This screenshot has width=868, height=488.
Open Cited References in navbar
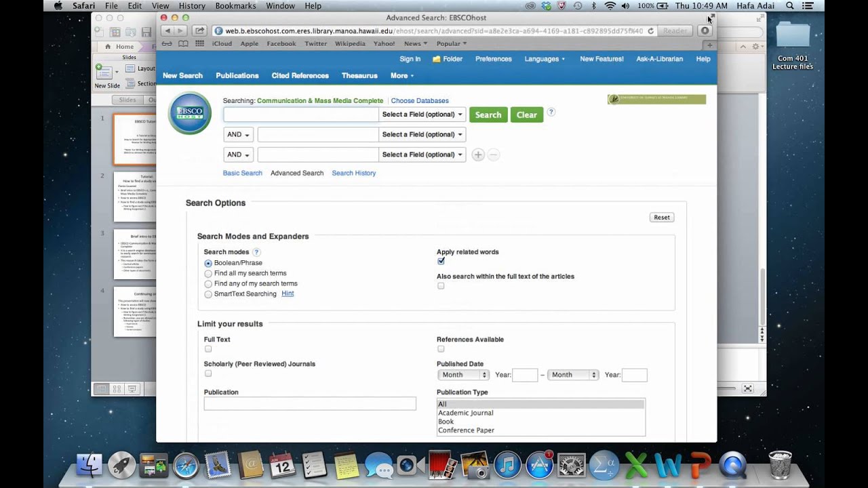tap(300, 76)
